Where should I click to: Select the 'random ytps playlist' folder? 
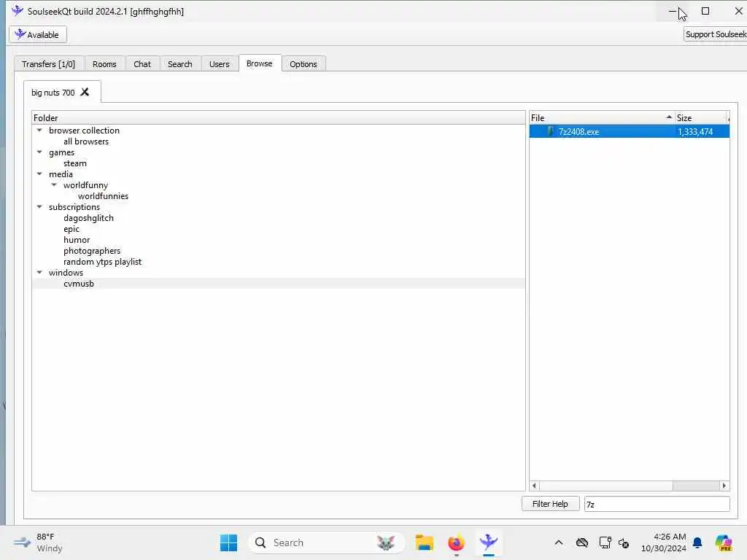(x=102, y=262)
